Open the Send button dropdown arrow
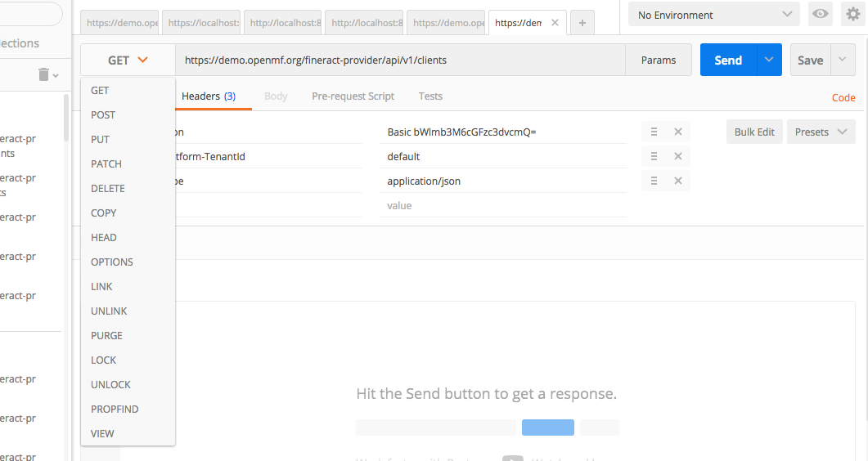The image size is (868, 461). click(769, 60)
